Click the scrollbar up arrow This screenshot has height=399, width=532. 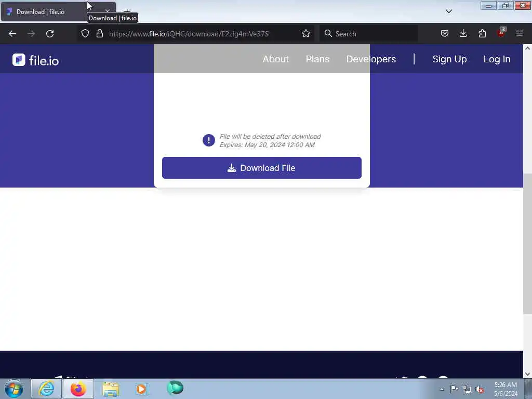click(x=527, y=48)
